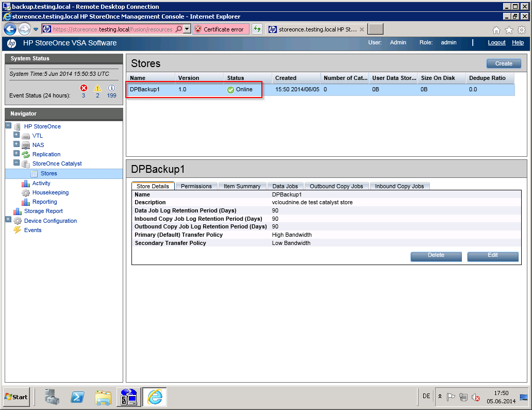532x410 pixels.
Task: Open Storage Report in Navigator
Action: (x=43, y=211)
